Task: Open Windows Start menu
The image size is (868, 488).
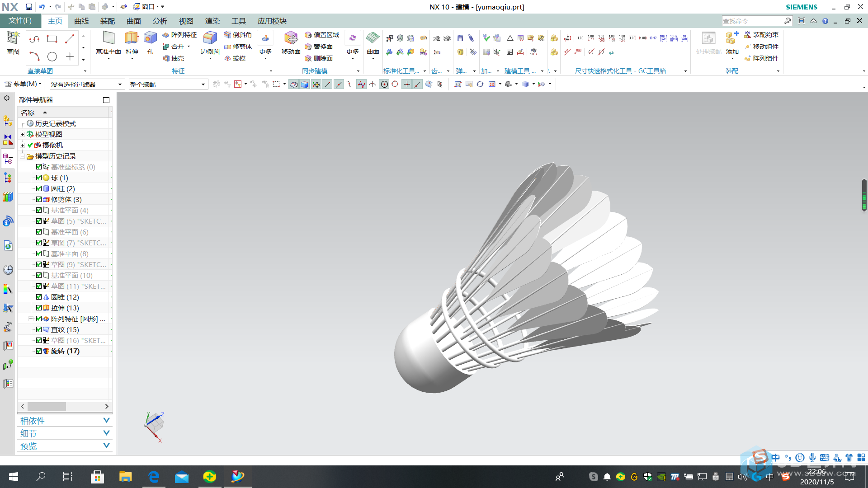Action: click(14, 477)
